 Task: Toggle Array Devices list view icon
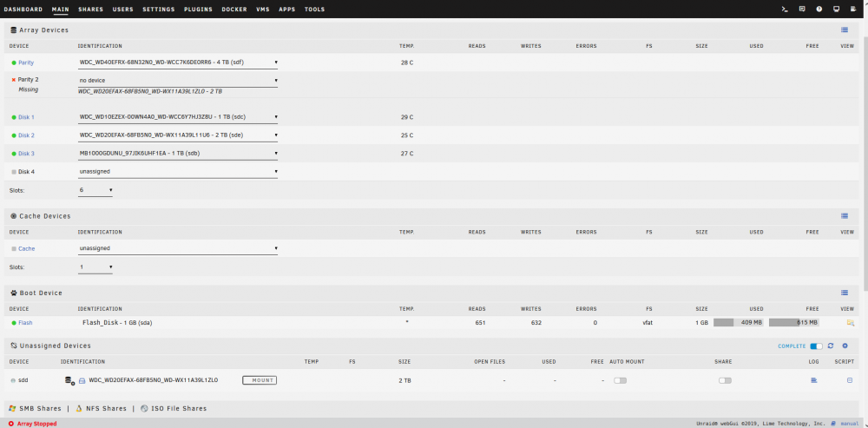(x=845, y=30)
